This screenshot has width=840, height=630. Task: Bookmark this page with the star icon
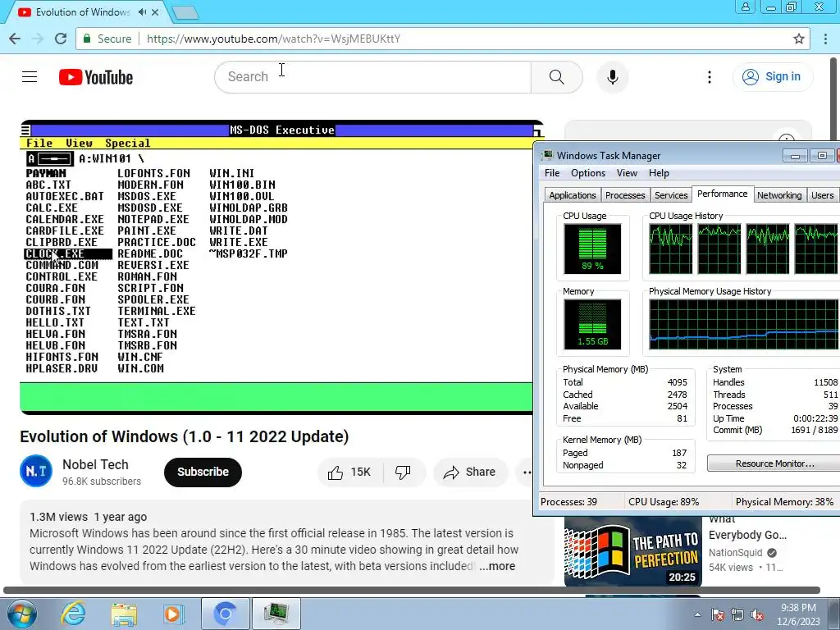point(799,39)
